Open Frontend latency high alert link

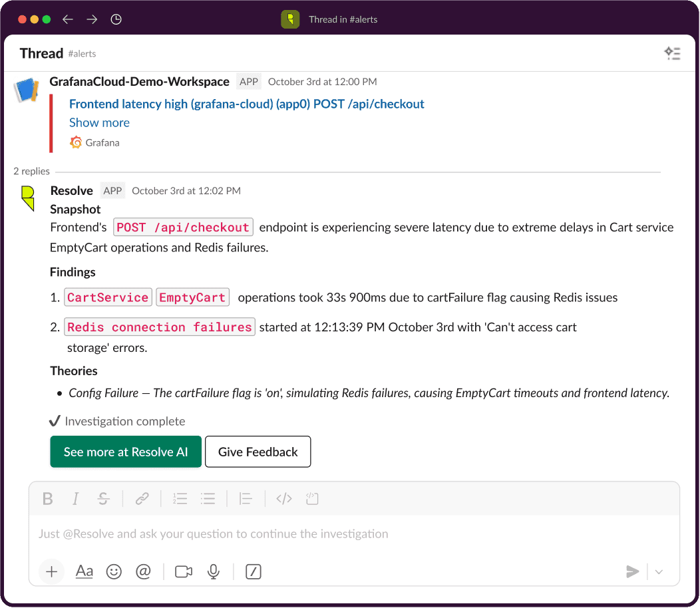[x=246, y=104]
